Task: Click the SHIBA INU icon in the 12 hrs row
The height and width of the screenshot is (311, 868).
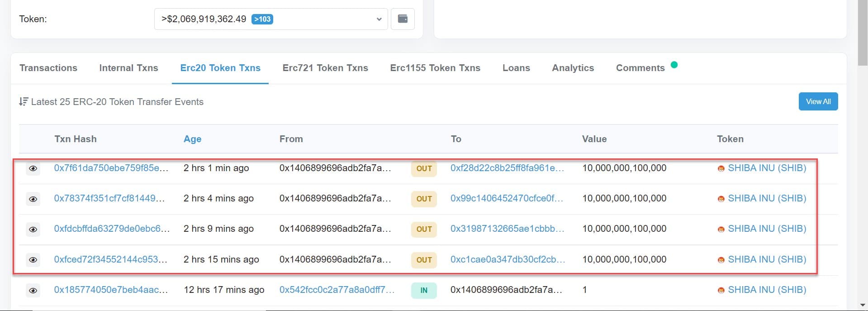Action: coord(721,290)
